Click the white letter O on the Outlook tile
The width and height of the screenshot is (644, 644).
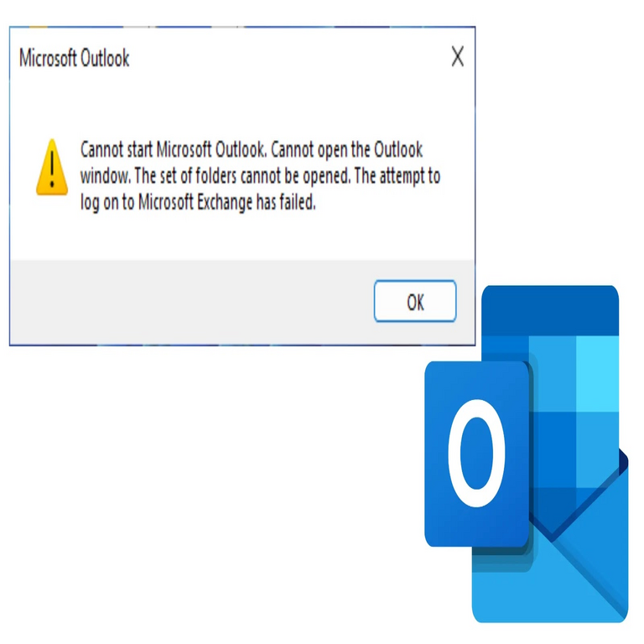point(476,454)
